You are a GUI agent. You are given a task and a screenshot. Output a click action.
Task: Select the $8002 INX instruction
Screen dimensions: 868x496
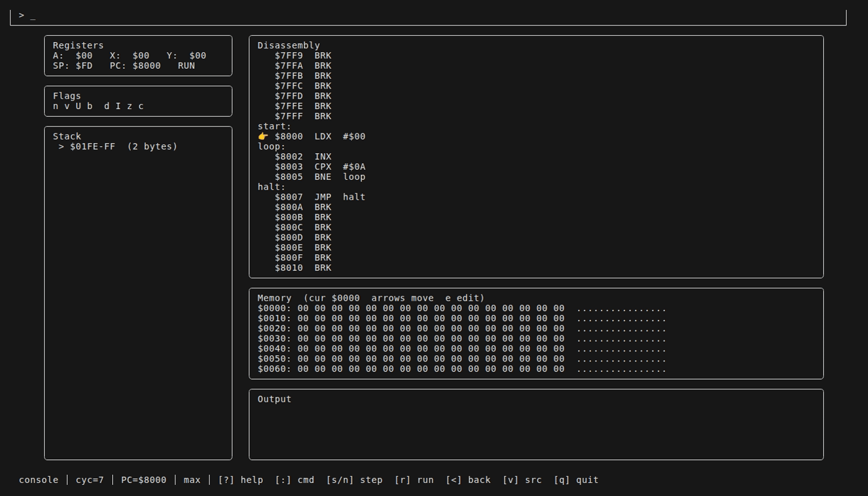click(303, 157)
